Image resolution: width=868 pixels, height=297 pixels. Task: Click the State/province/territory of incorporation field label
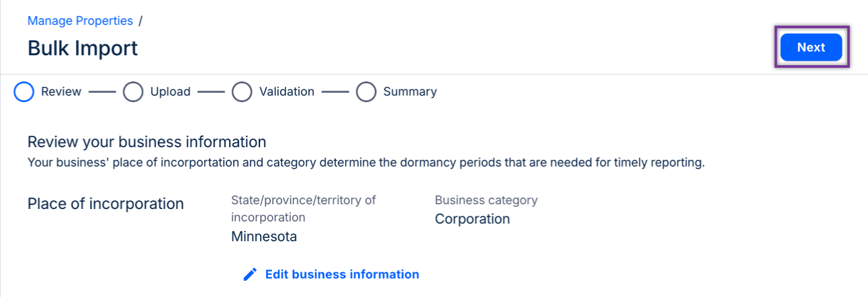coord(304,208)
